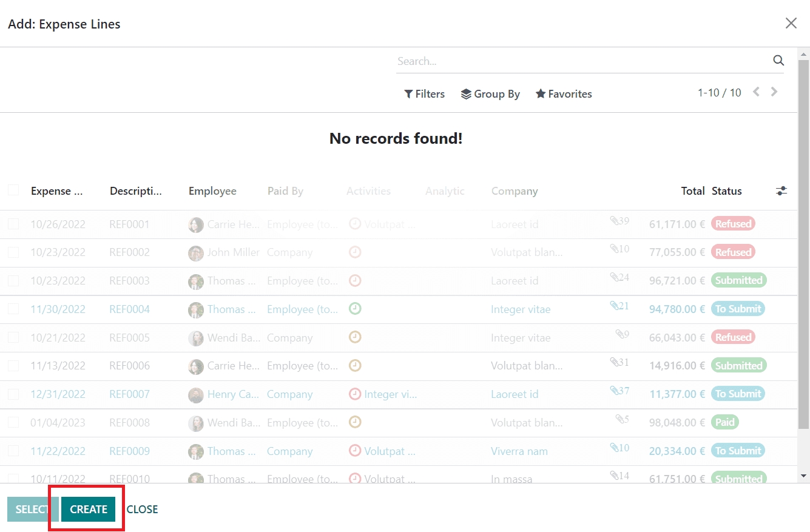Expand the Group By dropdown

(x=490, y=94)
